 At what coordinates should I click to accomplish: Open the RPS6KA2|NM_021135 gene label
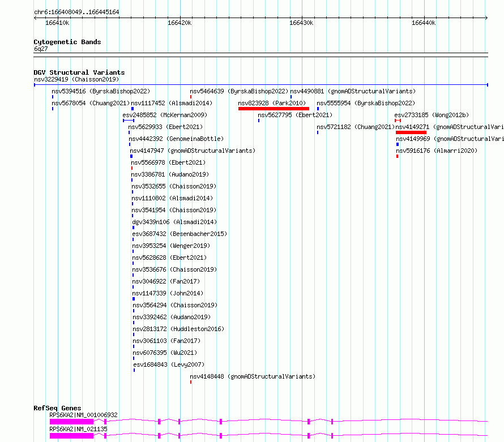pos(78,429)
